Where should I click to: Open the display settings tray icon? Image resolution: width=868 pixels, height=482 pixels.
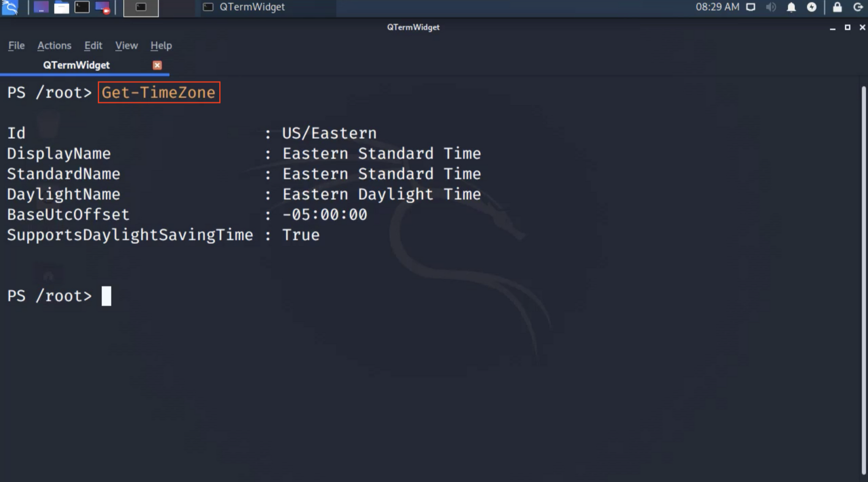[x=750, y=7]
